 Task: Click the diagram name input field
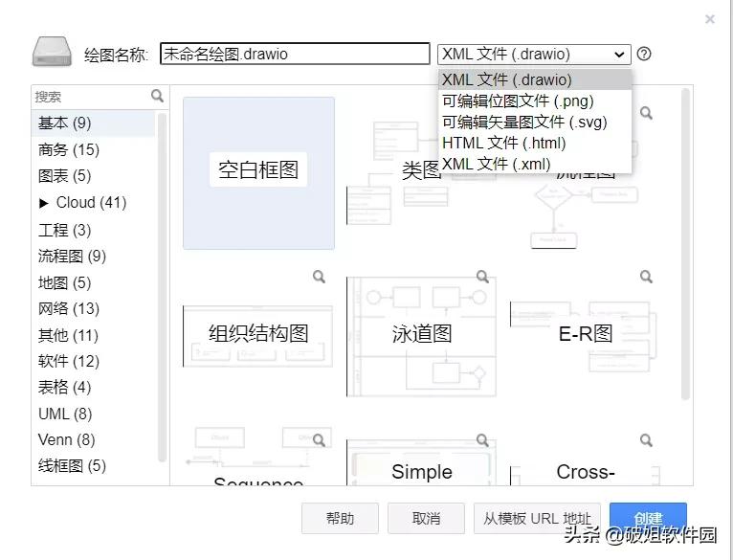[x=295, y=54]
